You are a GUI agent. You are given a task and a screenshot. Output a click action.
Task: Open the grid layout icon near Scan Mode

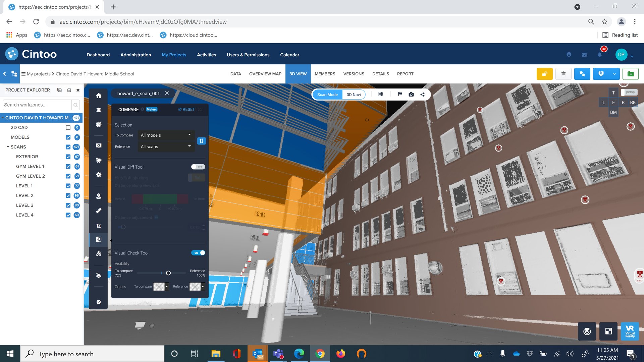coord(381,94)
